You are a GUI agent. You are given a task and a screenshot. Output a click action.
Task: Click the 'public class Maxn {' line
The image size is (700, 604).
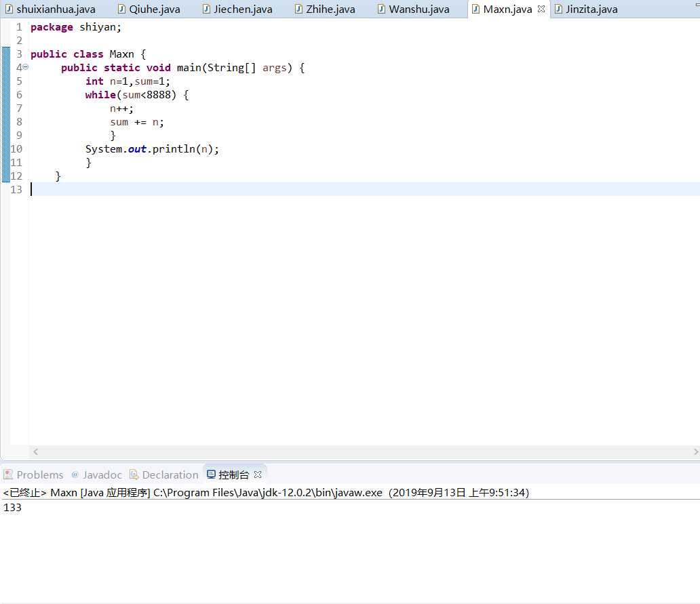[88, 54]
